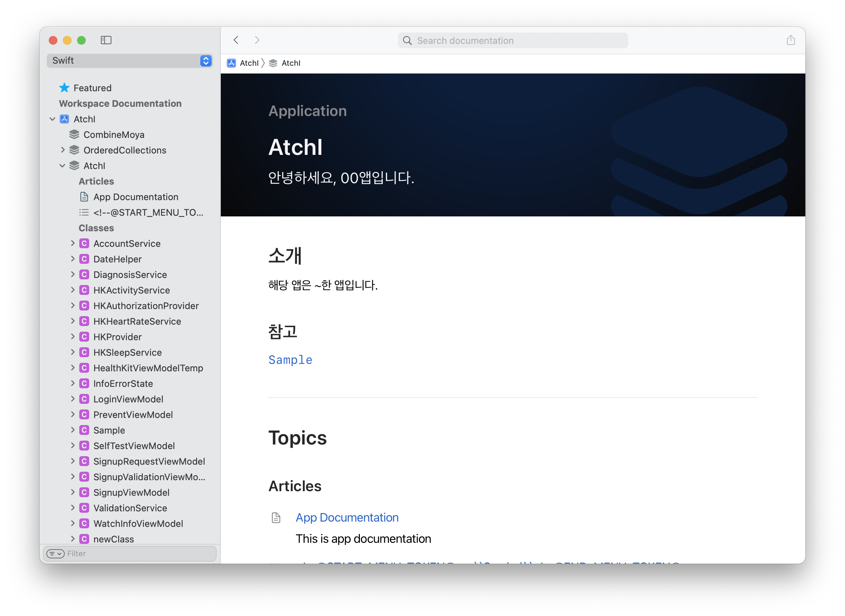
Task: Expand the AccountService class
Action: point(73,244)
